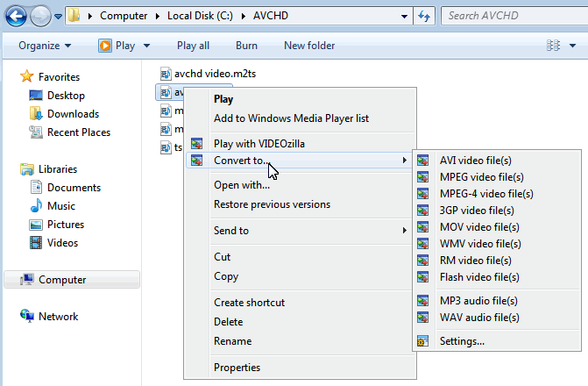588x386 pixels.
Task: Expand the arrow before AVCHD in the address bar
Action: [244, 16]
